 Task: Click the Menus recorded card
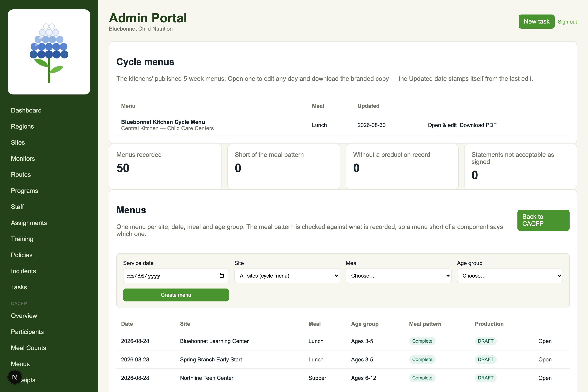[165, 166]
